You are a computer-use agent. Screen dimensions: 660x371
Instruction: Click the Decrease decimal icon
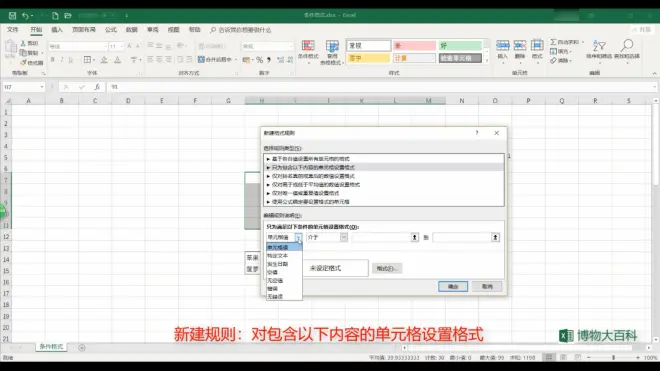coord(290,60)
